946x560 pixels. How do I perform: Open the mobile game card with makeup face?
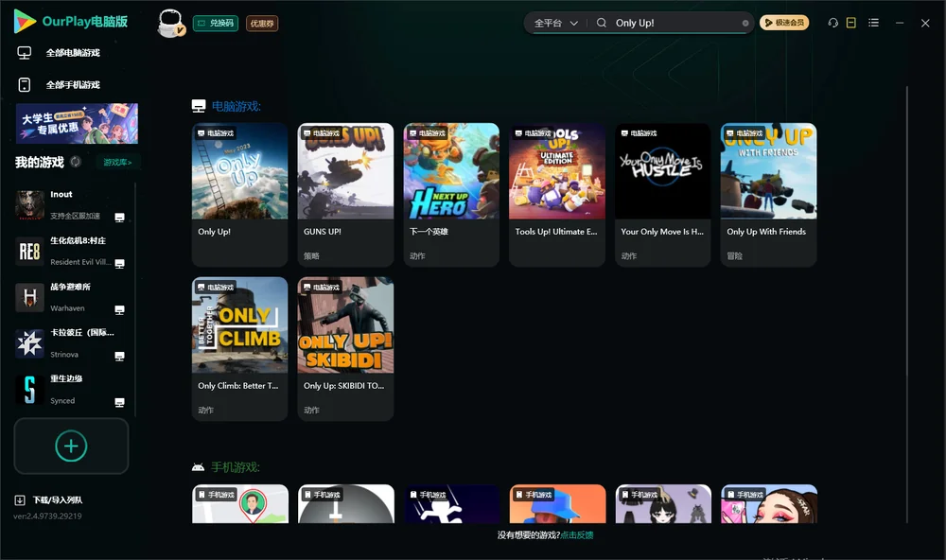click(769, 504)
